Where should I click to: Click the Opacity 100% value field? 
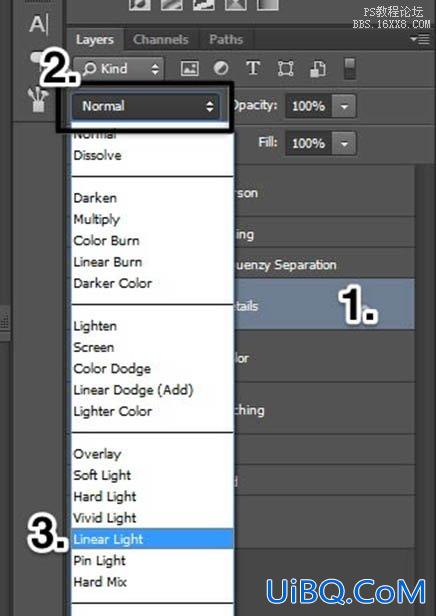pos(309,106)
